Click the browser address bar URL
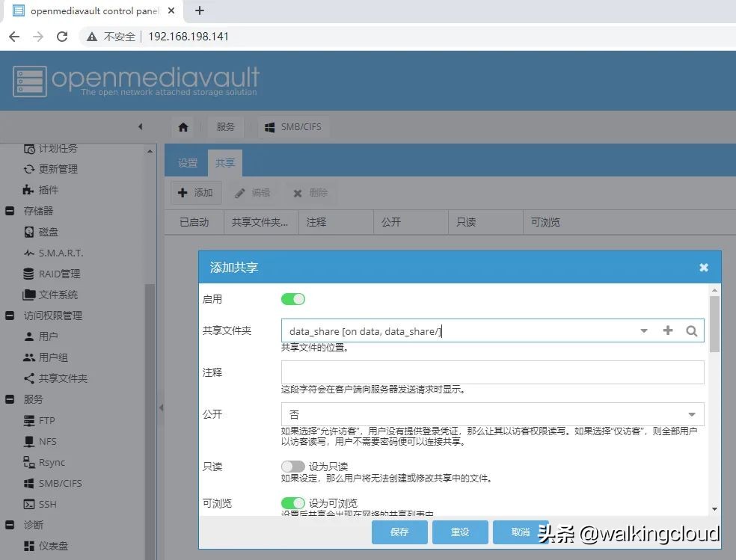736x560 pixels. point(188,37)
